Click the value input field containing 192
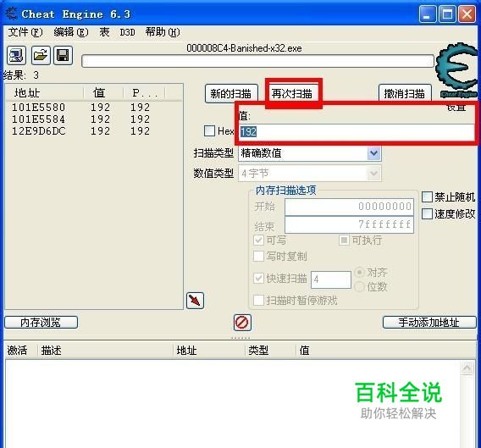 click(356, 131)
